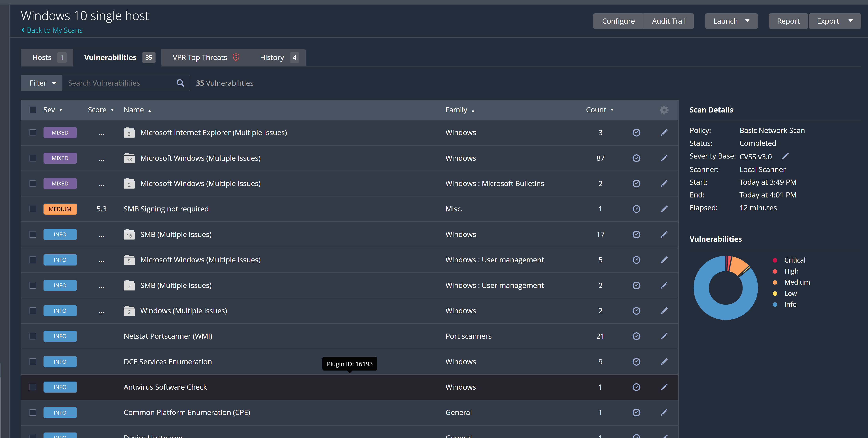Select the Vulnerabilities tab

coord(117,57)
